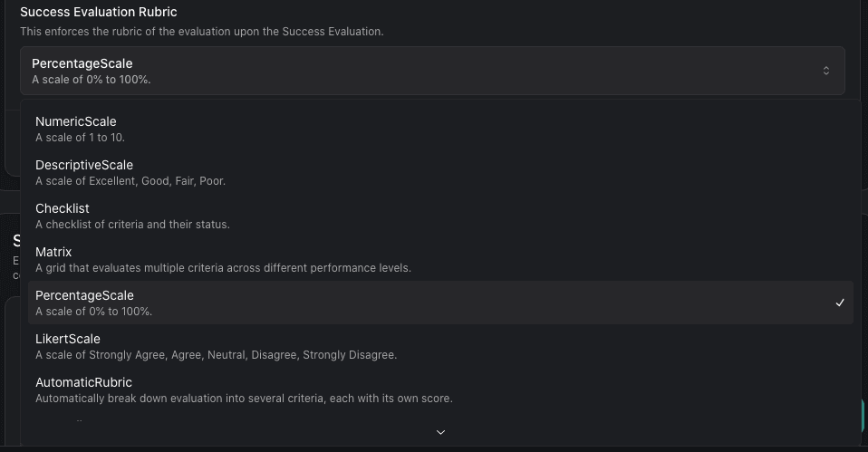The image size is (868, 452).
Task: Click the up-down chevron icon on the rubric selector
Action: [826, 71]
